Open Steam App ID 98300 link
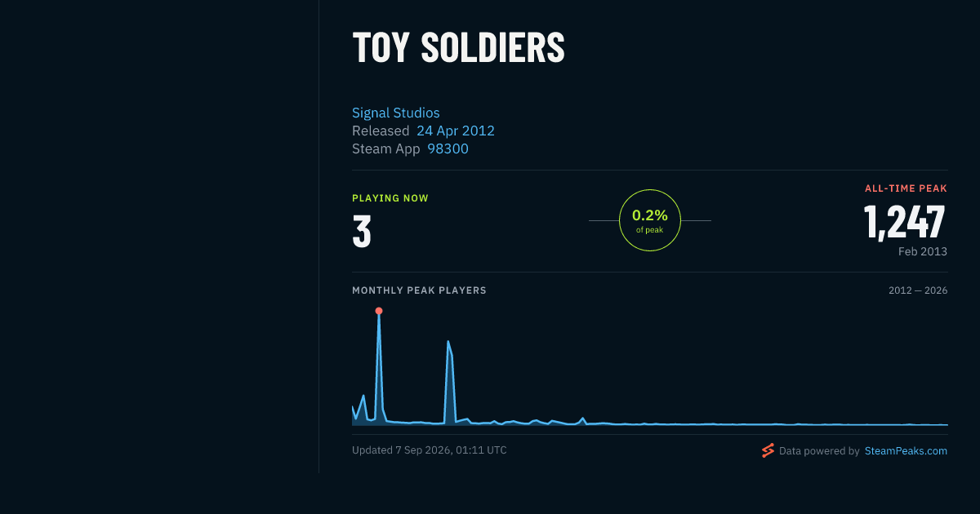This screenshot has width=980, height=514. click(448, 148)
